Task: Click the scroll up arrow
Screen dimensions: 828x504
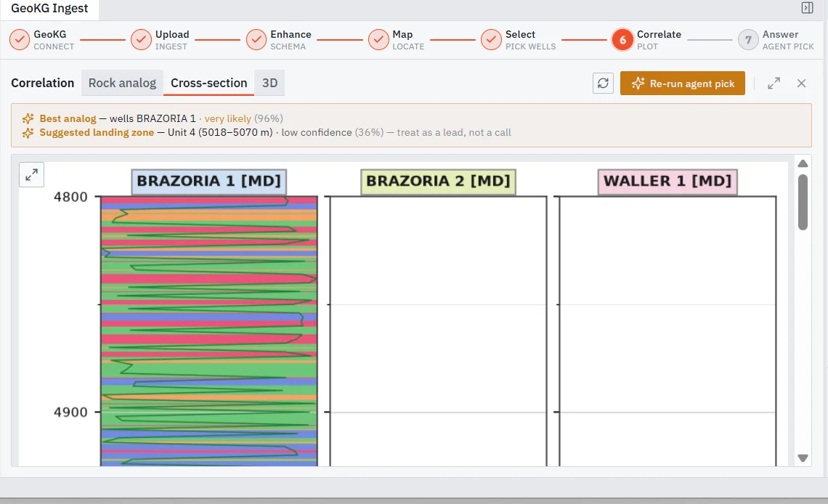Action: tap(803, 163)
